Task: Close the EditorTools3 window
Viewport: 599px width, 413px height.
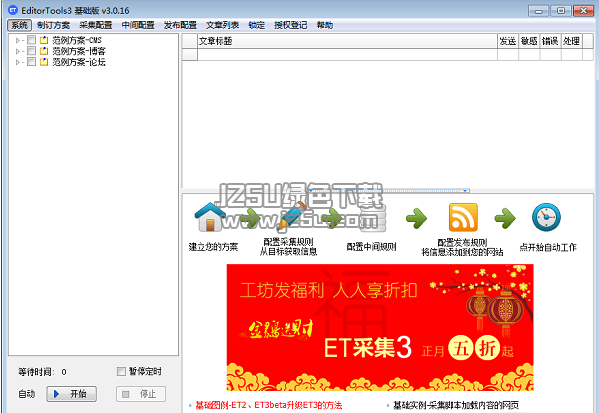Action: coord(583,11)
